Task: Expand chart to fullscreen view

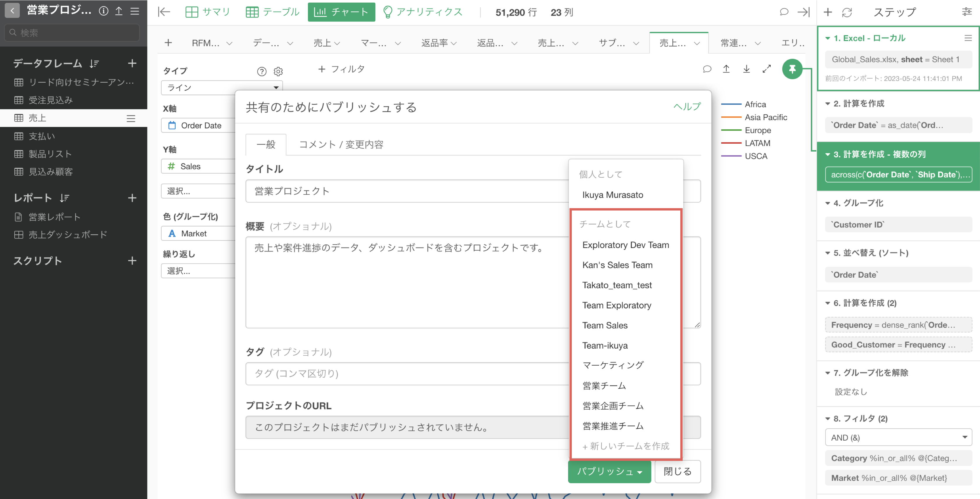Action: [767, 69]
